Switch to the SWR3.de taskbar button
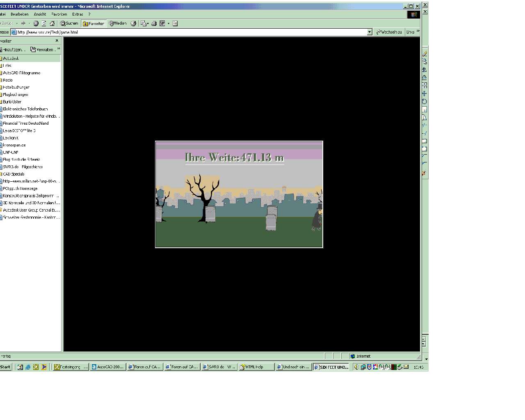Screen dimensions: 525x420 tap(219, 367)
